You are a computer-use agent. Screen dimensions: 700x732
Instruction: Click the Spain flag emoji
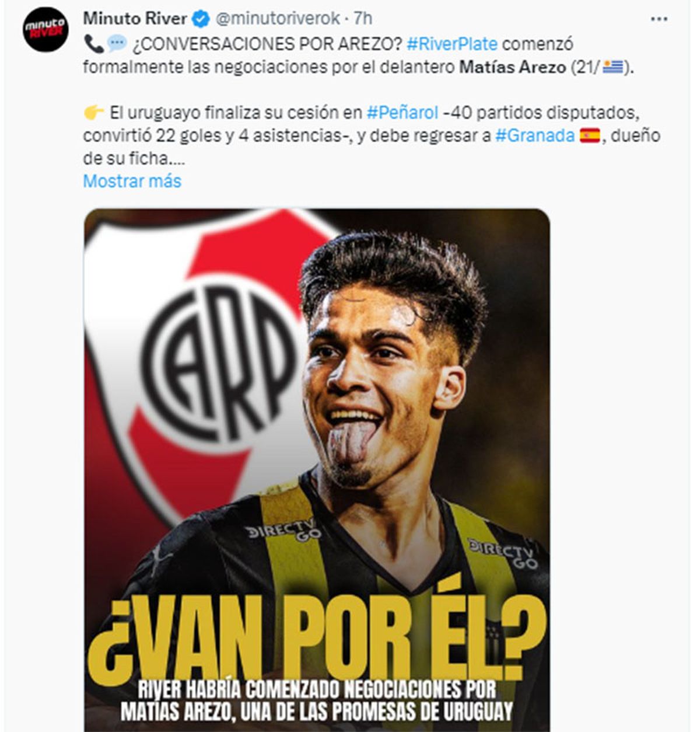pyautogui.click(x=590, y=135)
